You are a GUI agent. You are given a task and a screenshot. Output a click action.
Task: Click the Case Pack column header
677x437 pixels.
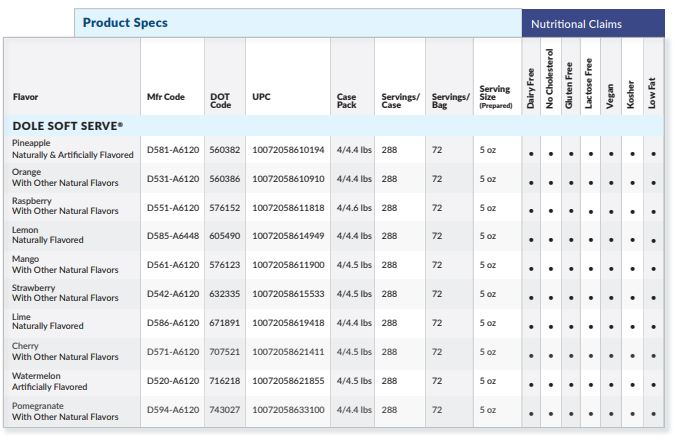click(x=347, y=100)
